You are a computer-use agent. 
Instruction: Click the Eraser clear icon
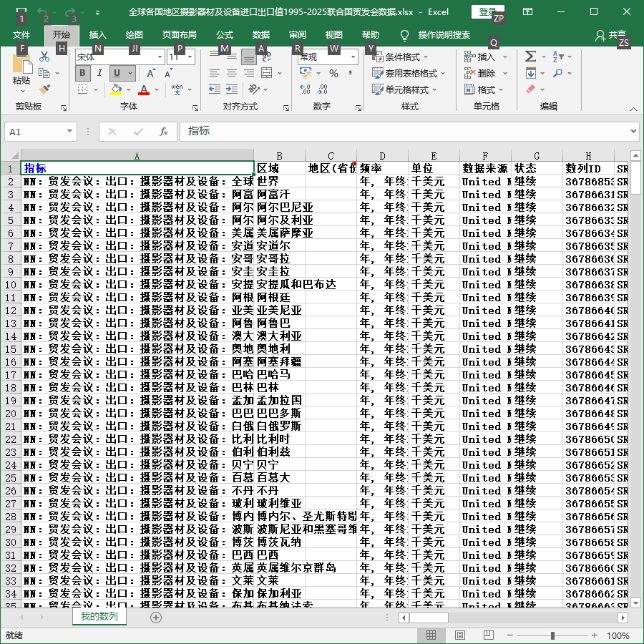[x=530, y=89]
